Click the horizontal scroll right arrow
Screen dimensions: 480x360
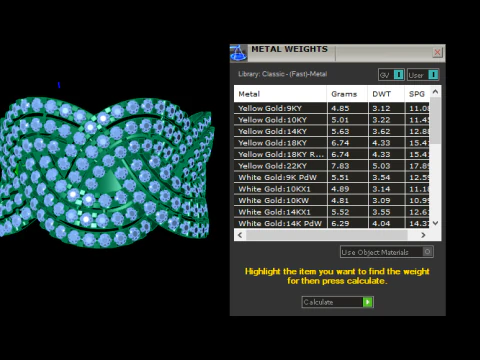tap(423, 235)
